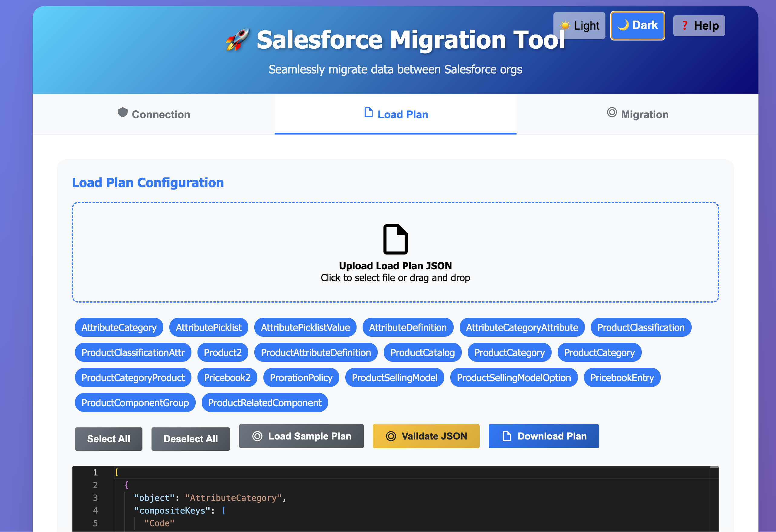The height and width of the screenshot is (532, 776).
Task: Switch to Dark theme
Action: pos(637,25)
